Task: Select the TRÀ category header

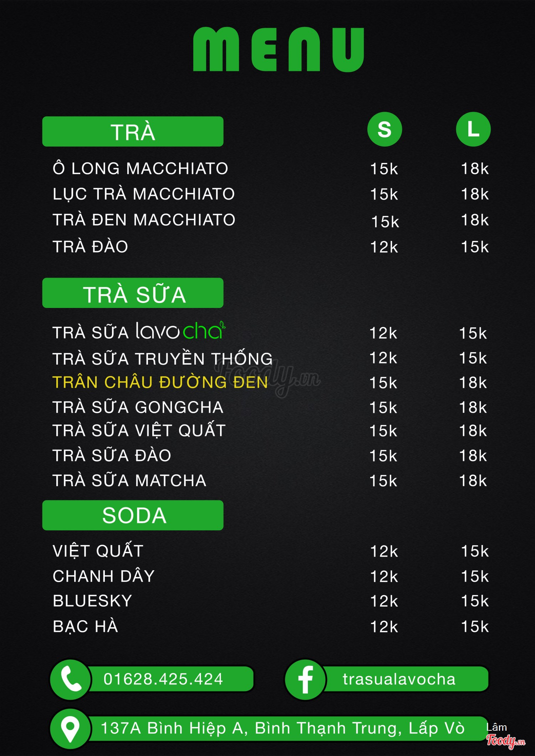Action: [133, 132]
